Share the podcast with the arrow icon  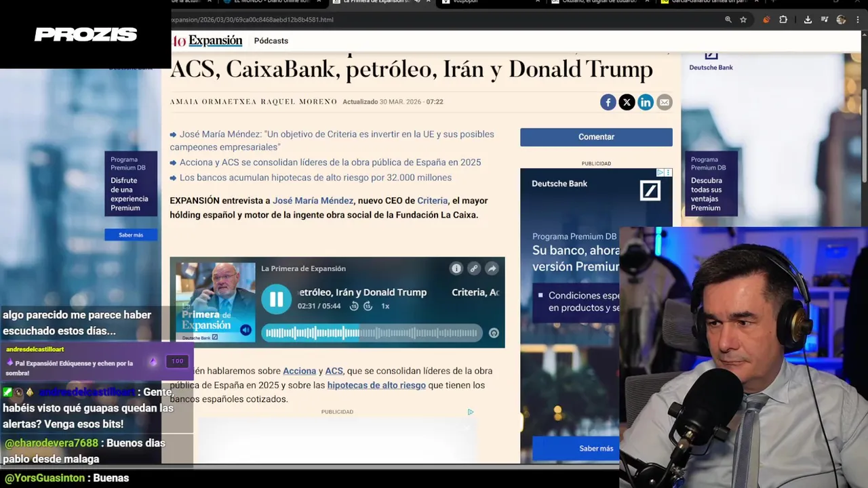point(492,268)
